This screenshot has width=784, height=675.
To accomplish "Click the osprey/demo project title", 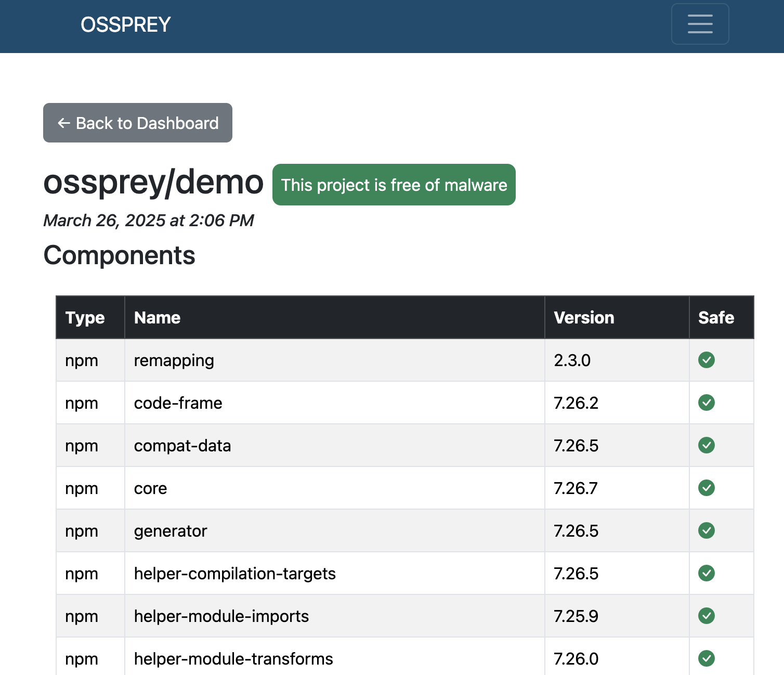I will tap(153, 183).
